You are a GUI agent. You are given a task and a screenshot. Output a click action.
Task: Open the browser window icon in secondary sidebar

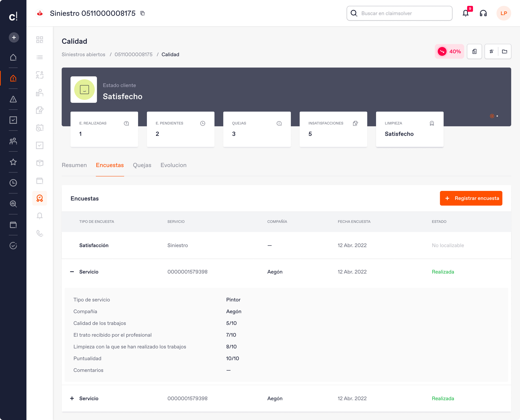(x=40, y=181)
